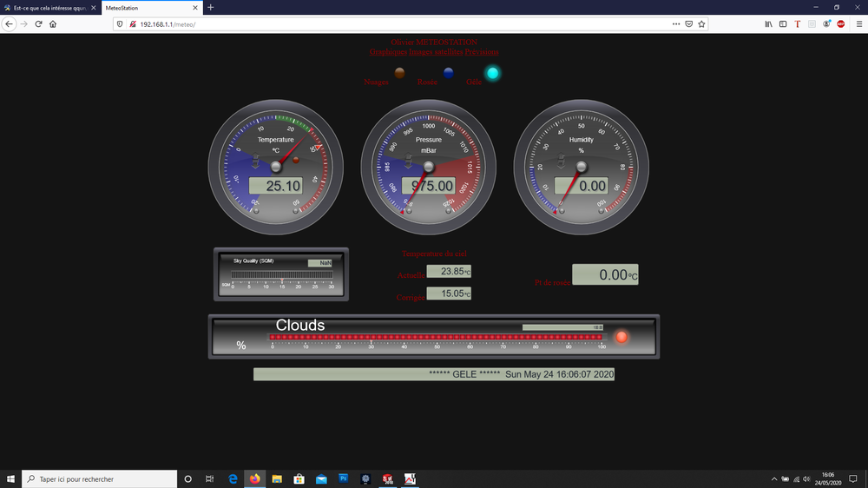Click the Corrigée sky temperature 15.05°C

tap(449, 293)
